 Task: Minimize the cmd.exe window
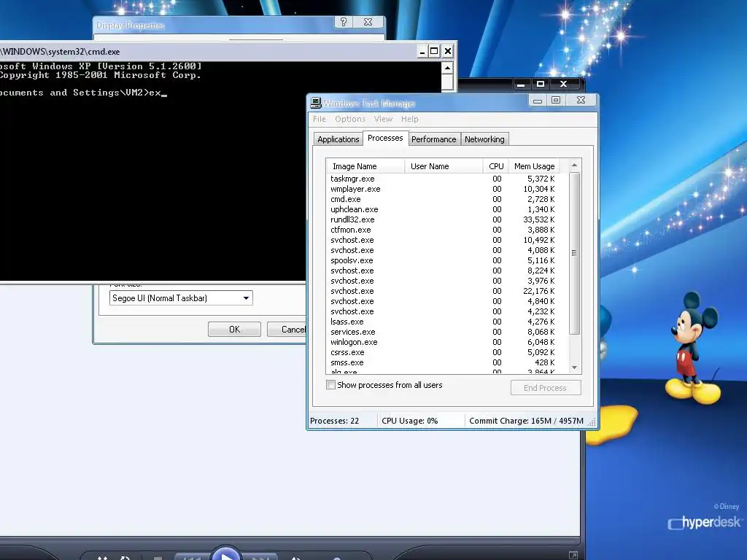(422, 52)
